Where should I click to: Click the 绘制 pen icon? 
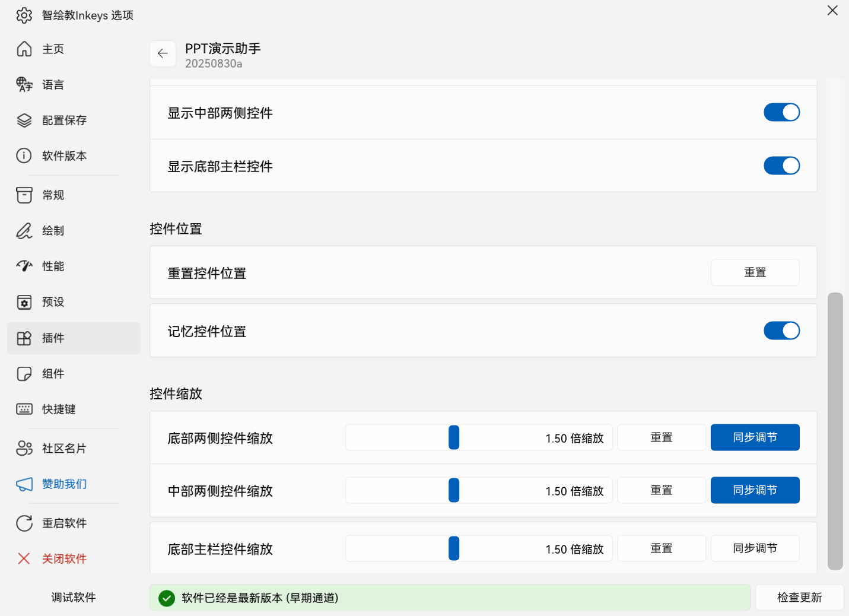point(24,231)
